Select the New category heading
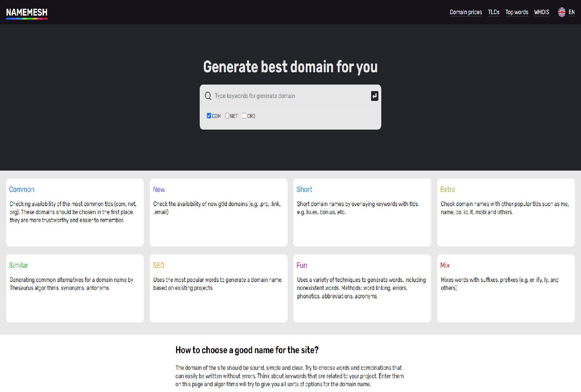This screenshot has width=581, height=392. (x=159, y=189)
